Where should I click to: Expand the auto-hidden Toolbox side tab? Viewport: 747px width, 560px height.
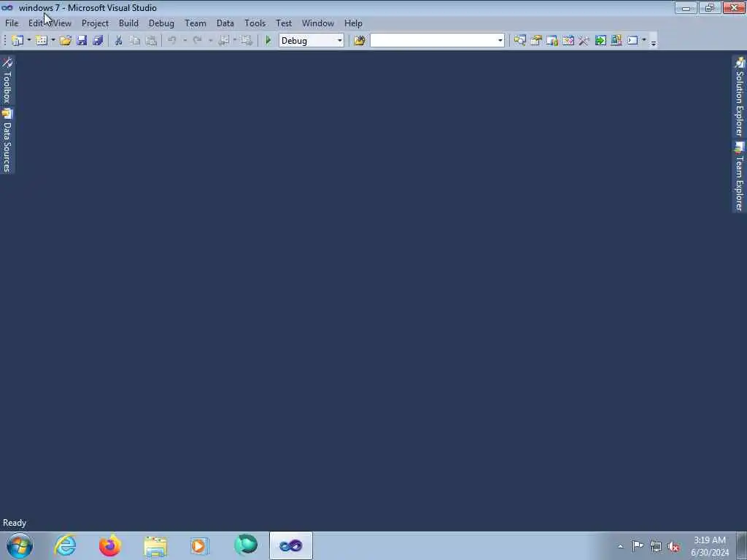(x=7, y=80)
